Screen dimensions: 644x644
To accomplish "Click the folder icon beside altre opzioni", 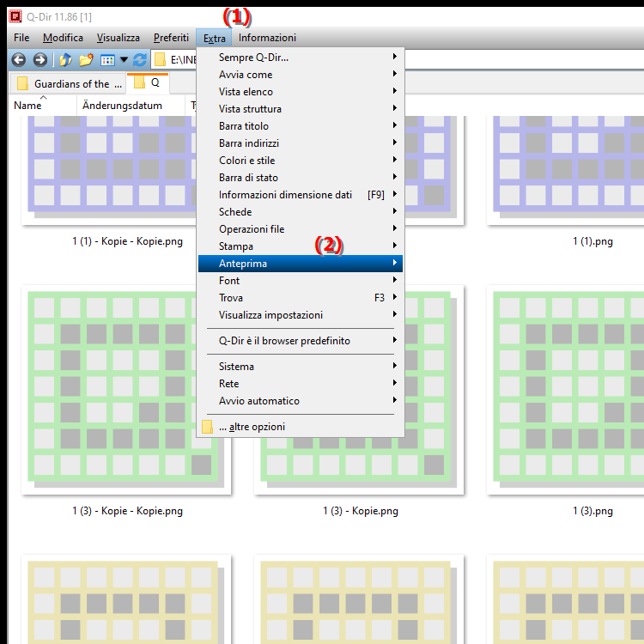I will [x=208, y=427].
